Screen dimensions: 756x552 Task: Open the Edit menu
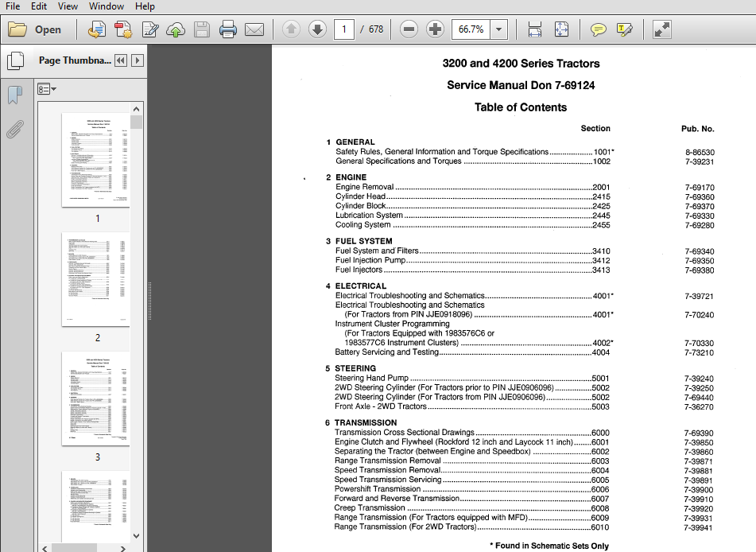[39, 6]
